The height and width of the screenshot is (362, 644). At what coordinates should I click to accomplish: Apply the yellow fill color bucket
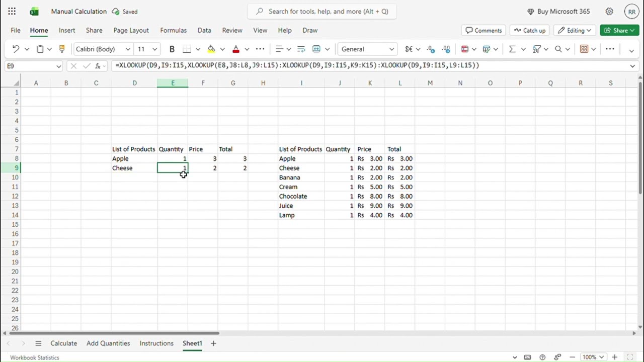click(211, 49)
